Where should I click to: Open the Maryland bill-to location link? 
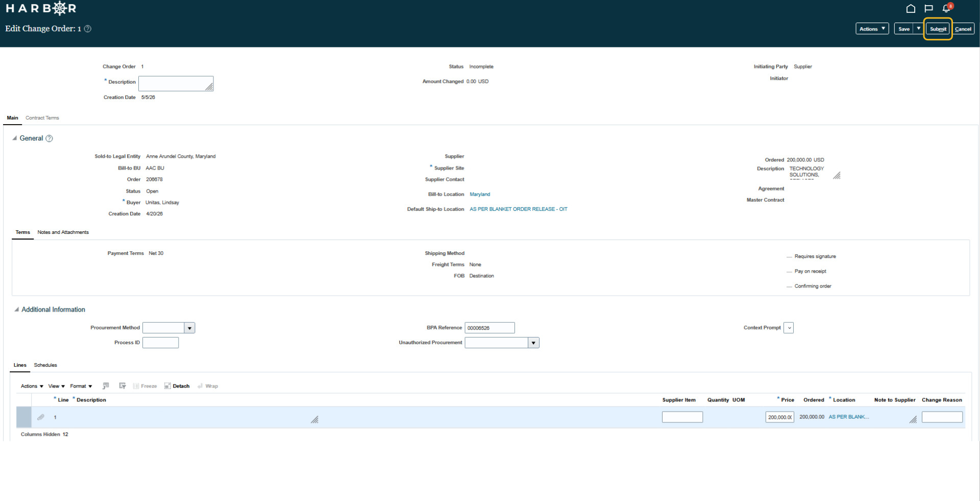(x=480, y=195)
